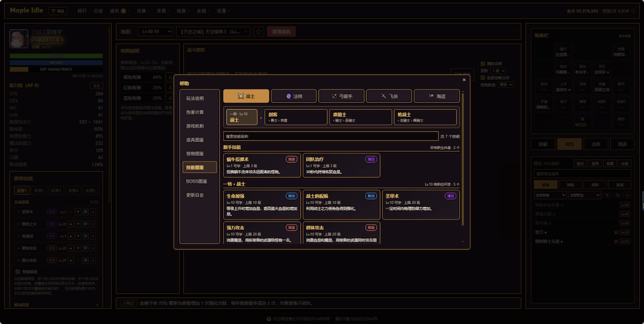Open the 群体攻击 skill card
Viewport: 644px width, 324px height.
(341, 233)
